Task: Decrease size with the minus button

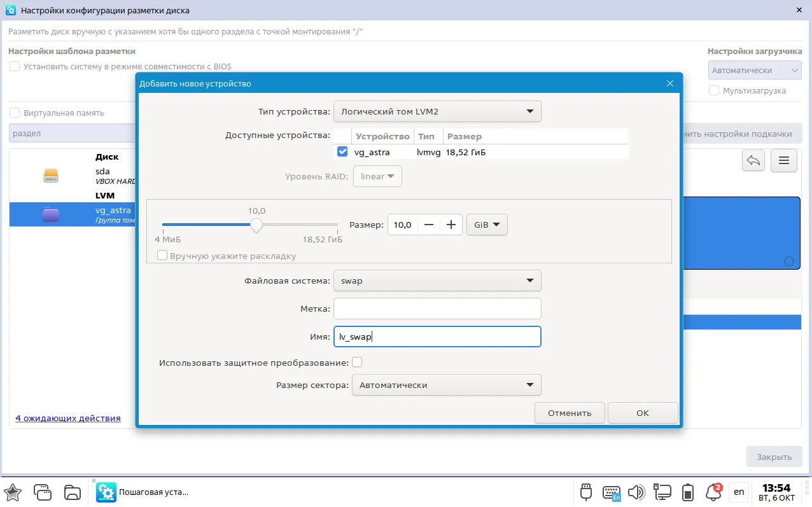Action: (429, 225)
